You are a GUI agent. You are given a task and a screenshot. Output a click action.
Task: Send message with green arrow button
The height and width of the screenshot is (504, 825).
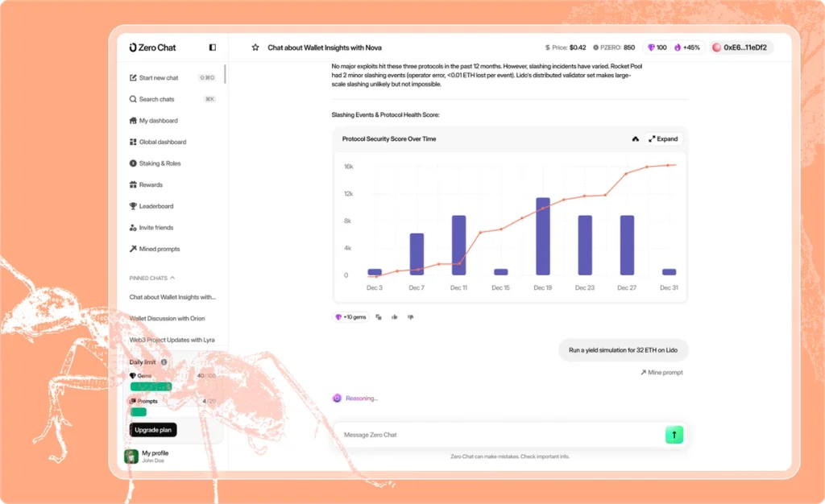point(674,435)
